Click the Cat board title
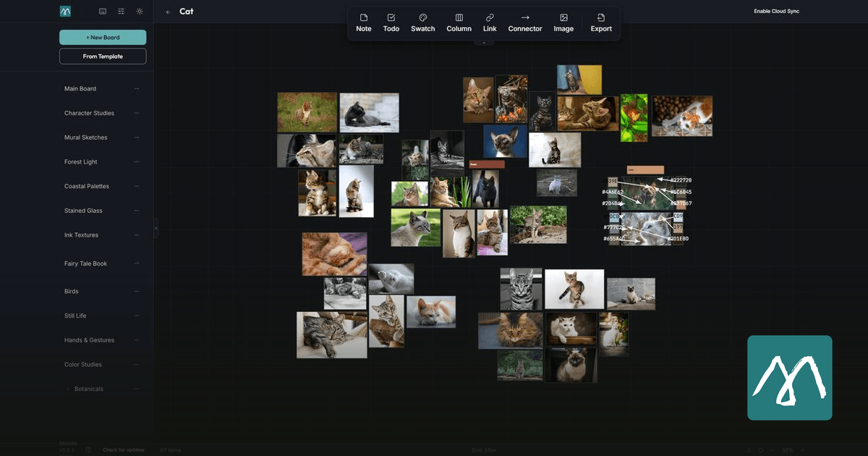The image size is (868, 456). pyautogui.click(x=187, y=12)
